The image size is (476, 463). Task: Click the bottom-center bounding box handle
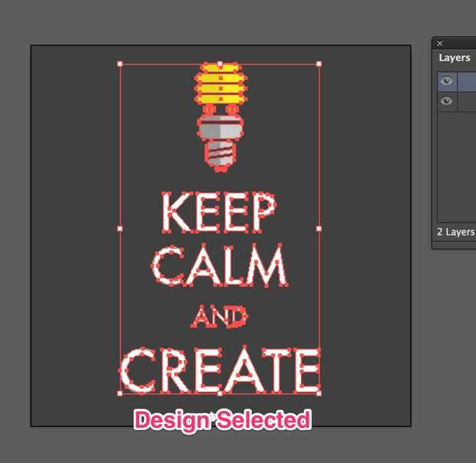coord(220,394)
